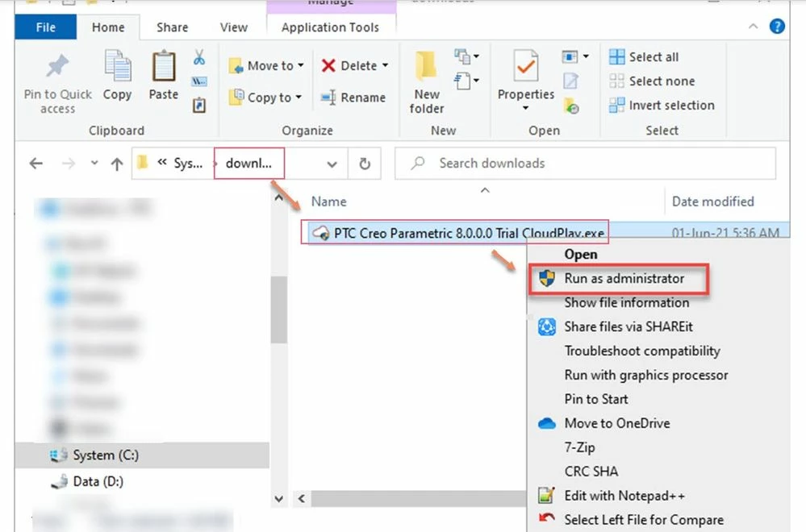Expand the address bar history dropdown
806x532 pixels.
(332, 164)
